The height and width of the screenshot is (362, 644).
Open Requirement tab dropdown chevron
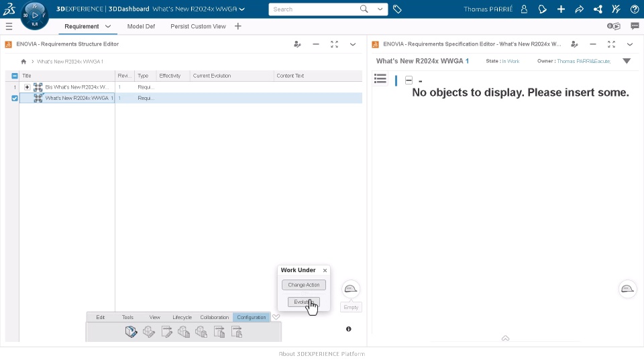tap(108, 26)
